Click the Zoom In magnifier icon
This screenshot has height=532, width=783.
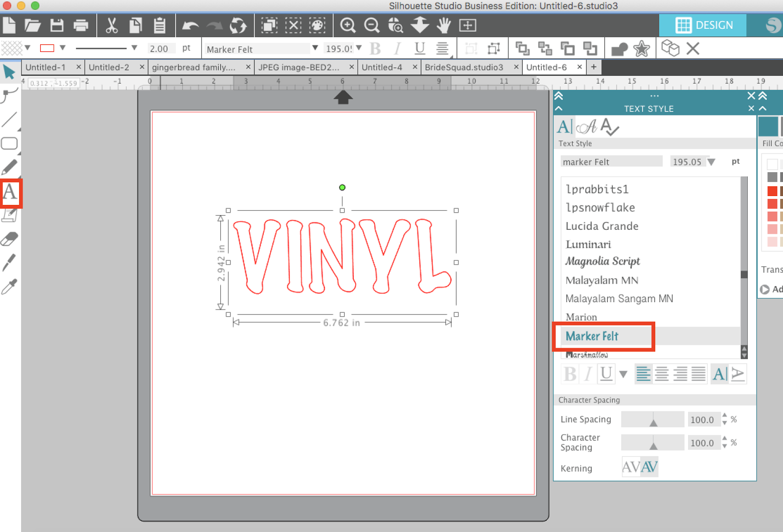pyautogui.click(x=347, y=25)
